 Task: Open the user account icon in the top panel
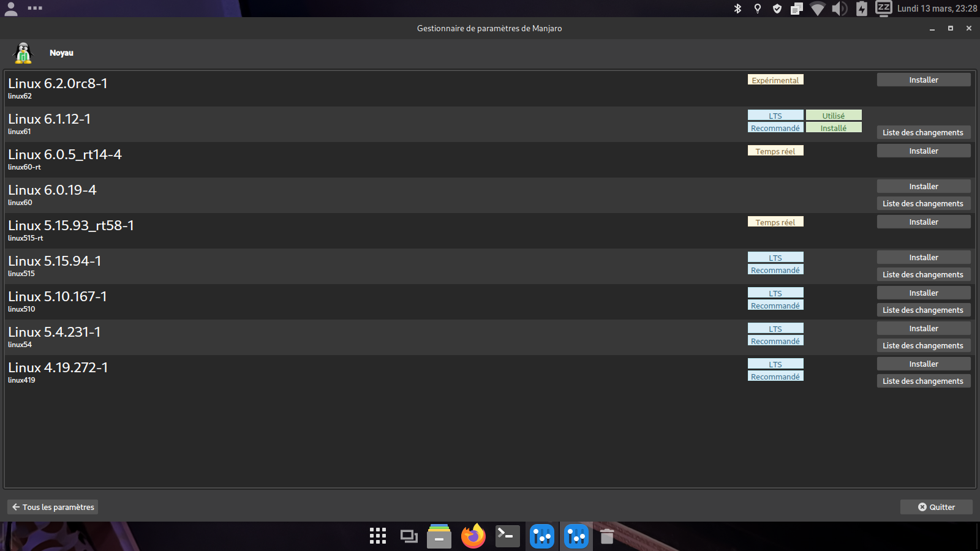click(11, 9)
